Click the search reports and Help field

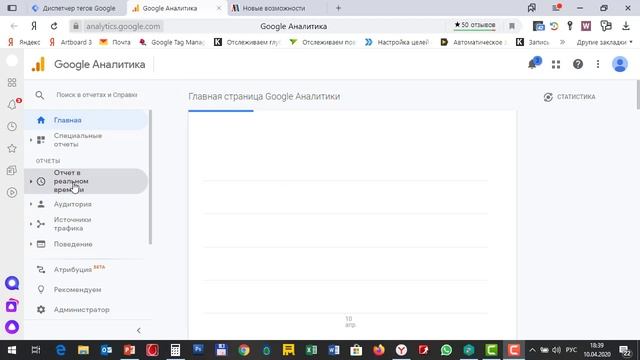pyautogui.click(x=97, y=95)
